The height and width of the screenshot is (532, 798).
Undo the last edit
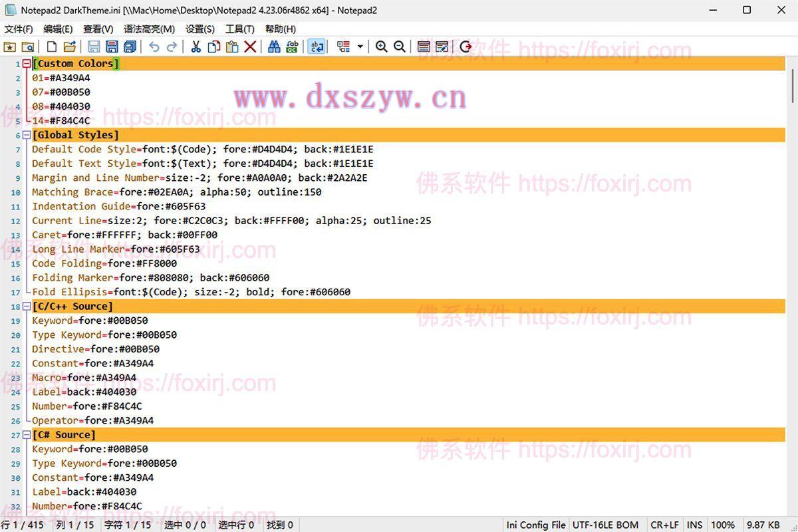(154, 47)
